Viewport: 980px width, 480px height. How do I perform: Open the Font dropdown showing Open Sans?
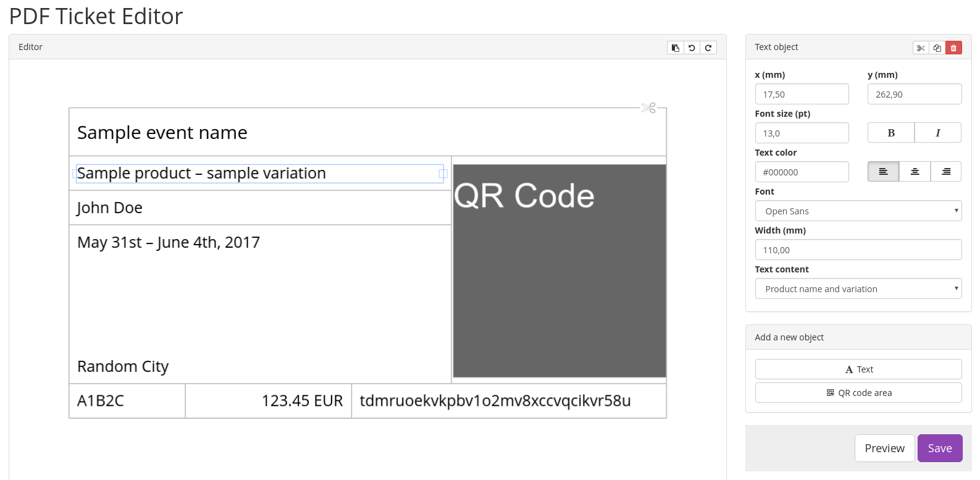tap(858, 211)
